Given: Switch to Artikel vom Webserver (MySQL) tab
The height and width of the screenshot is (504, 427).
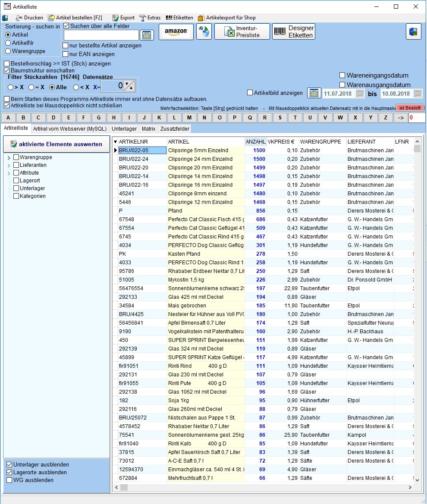Looking at the screenshot, I should click(70, 128).
